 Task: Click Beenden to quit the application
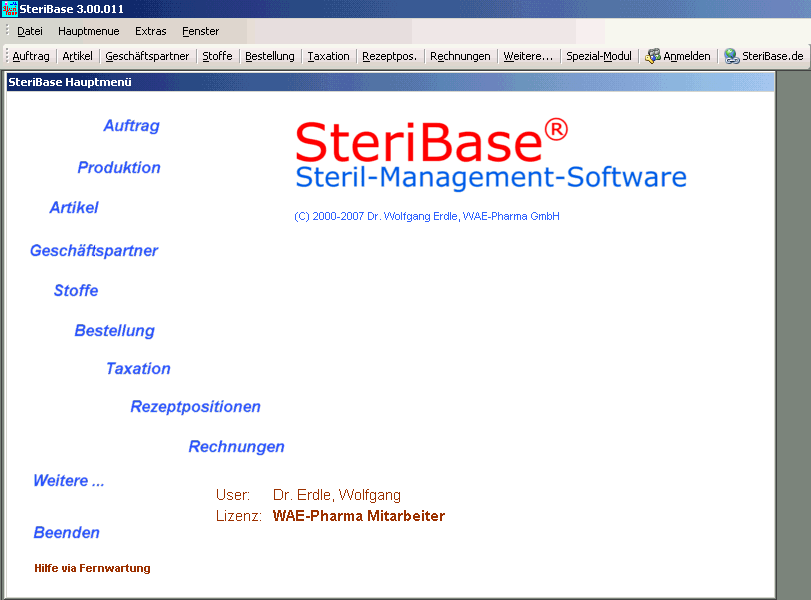click(67, 533)
